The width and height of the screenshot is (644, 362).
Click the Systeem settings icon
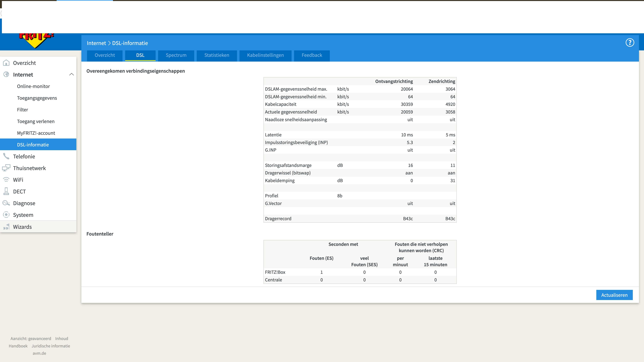[x=6, y=215]
